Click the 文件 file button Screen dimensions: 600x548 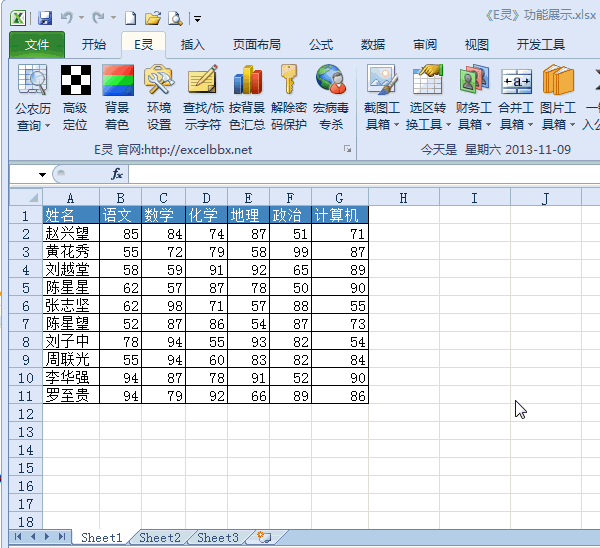pos(37,45)
